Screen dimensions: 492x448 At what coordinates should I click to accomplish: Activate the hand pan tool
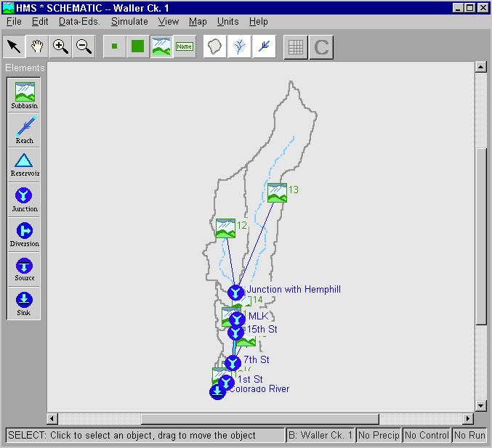pyautogui.click(x=37, y=46)
